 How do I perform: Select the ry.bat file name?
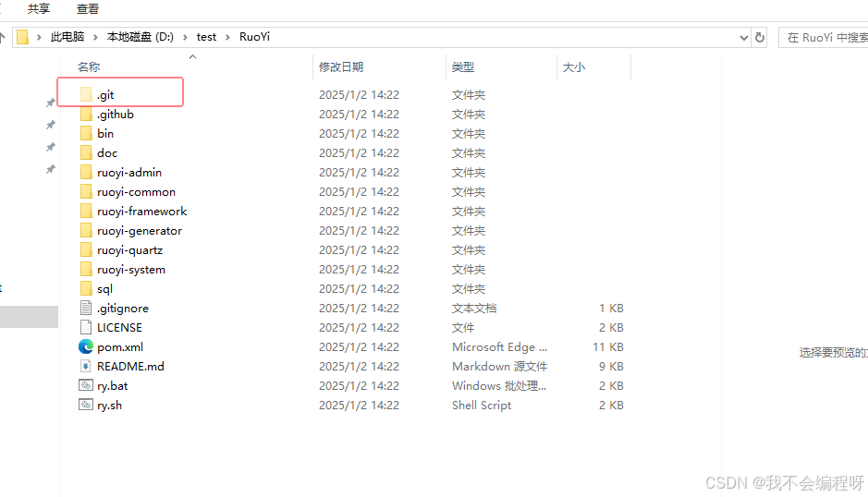113,386
